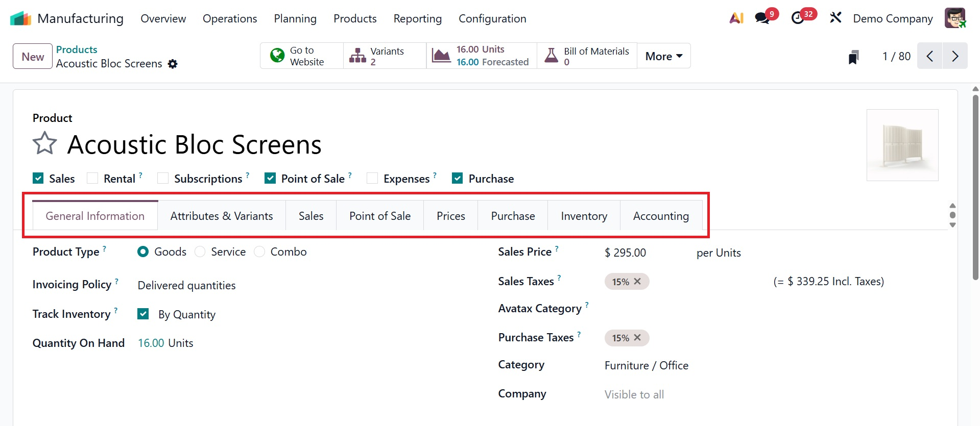Image resolution: width=980 pixels, height=426 pixels.
Task: Open the activities clock icon with 32 badge
Action: point(798,18)
